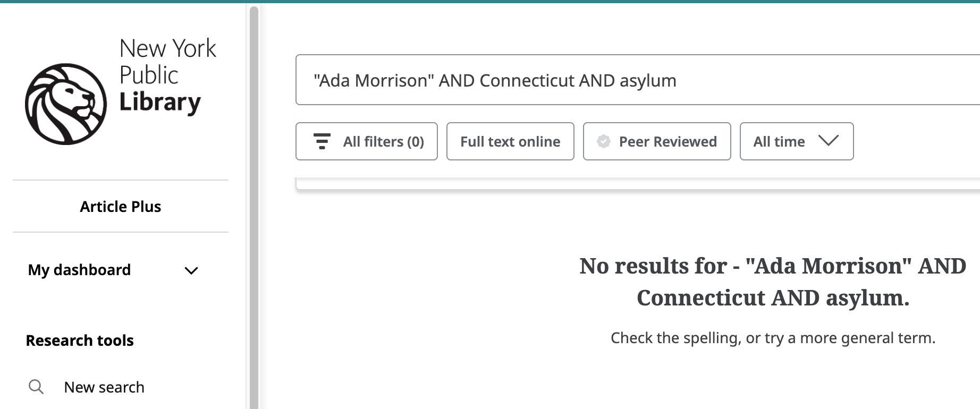The width and height of the screenshot is (980, 409).
Task: Click the Check the spelling hint text
Action: click(773, 338)
